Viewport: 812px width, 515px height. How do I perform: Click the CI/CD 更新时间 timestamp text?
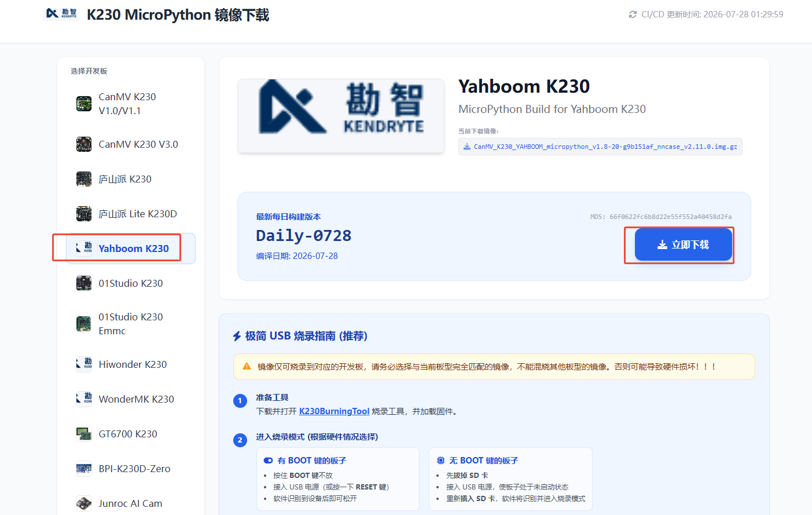pos(712,14)
